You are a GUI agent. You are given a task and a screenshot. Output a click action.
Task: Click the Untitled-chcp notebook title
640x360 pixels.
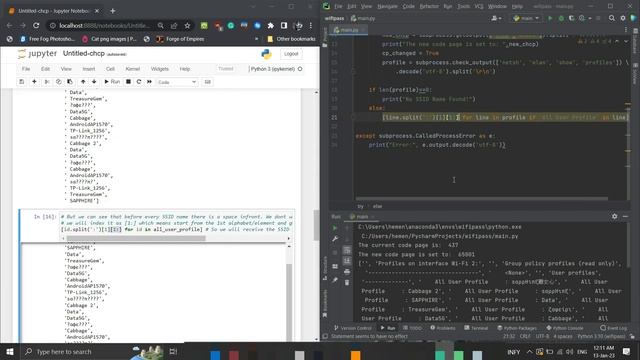point(84,53)
